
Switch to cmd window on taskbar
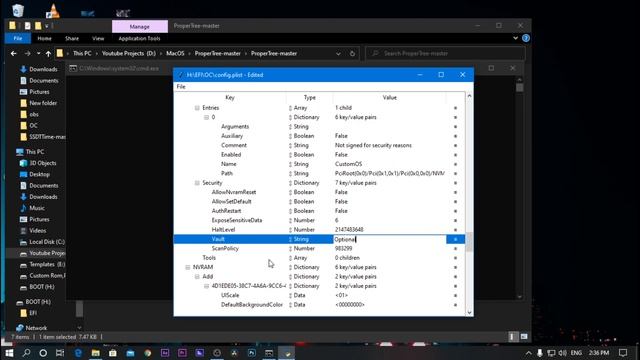tap(269, 353)
